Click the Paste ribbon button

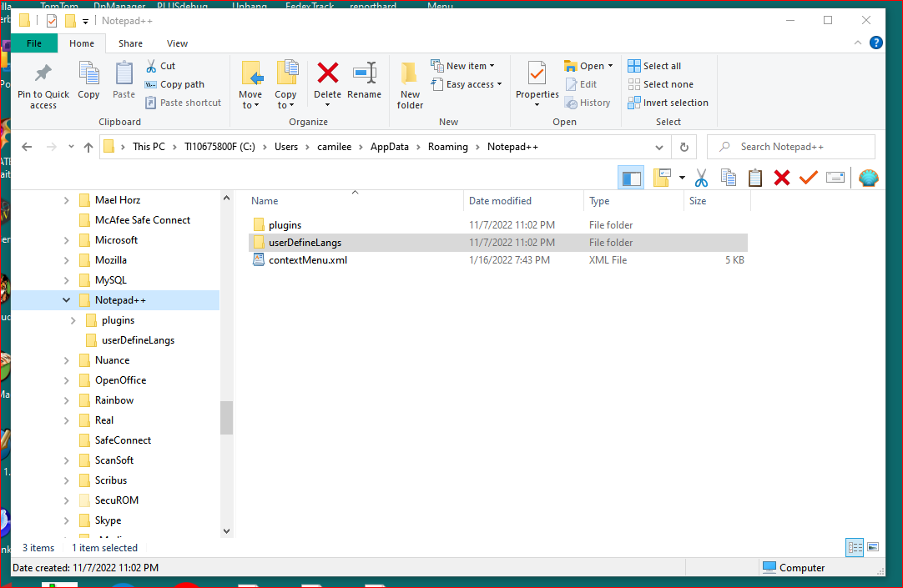tap(124, 81)
